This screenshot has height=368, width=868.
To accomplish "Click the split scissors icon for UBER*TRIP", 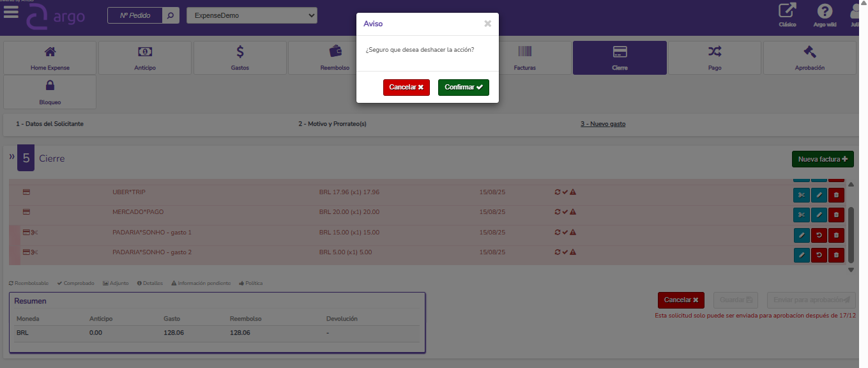I will click(x=802, y=195).
